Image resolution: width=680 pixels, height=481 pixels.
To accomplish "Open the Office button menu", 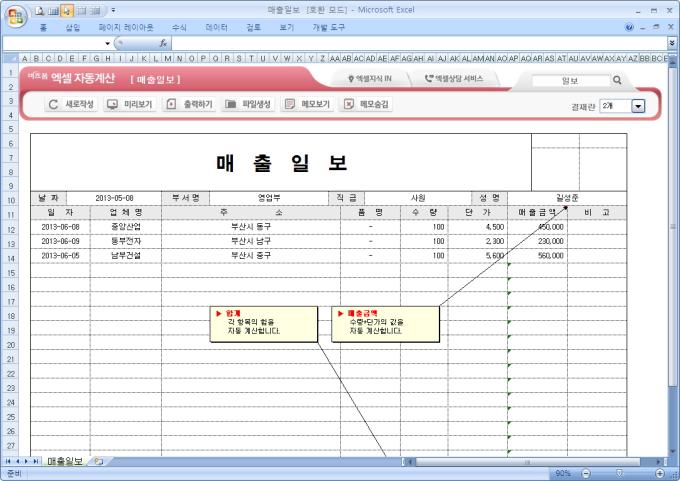I will coord(16,16).
